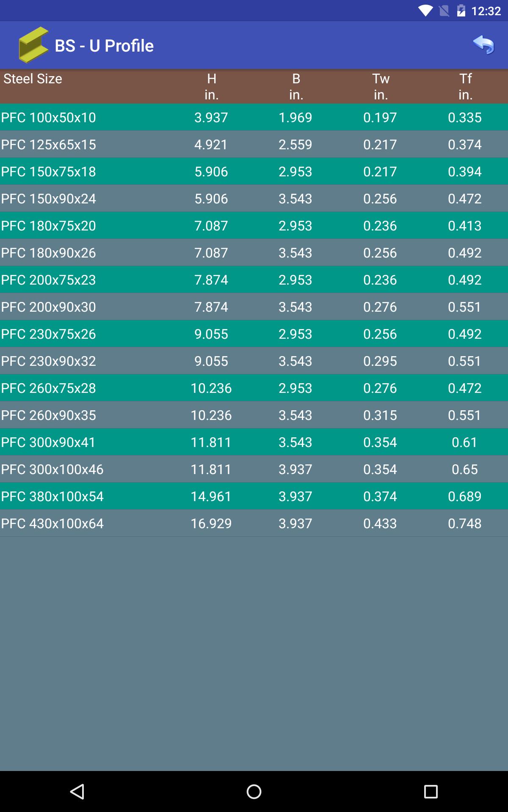508x812 pixels.
Task: Tap H value 4.921
Action: click(211, 144)
